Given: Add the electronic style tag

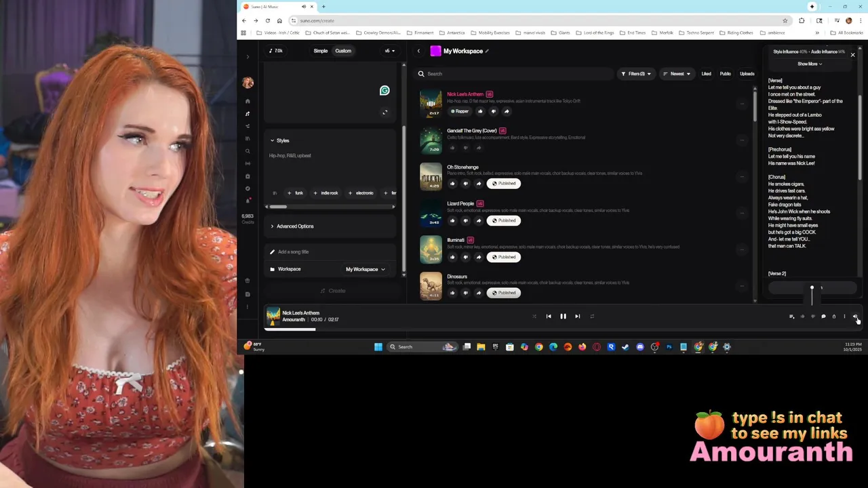Looking at the screenshot, I should click(x=361, y=193).
